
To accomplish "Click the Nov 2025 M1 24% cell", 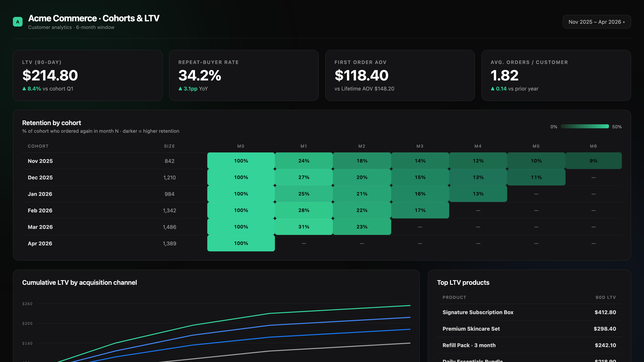I will [x=304, y=161].
